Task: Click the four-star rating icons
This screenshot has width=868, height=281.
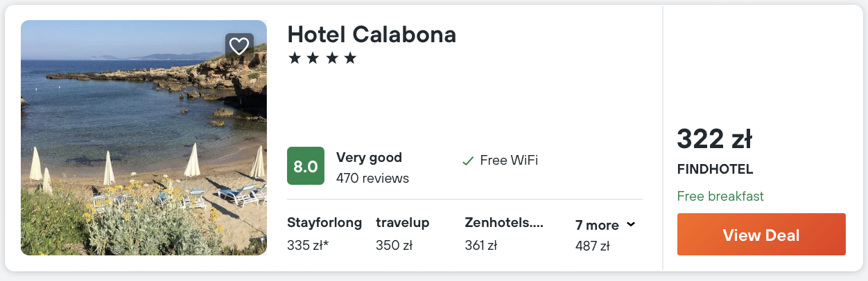Action: (322, 58)
